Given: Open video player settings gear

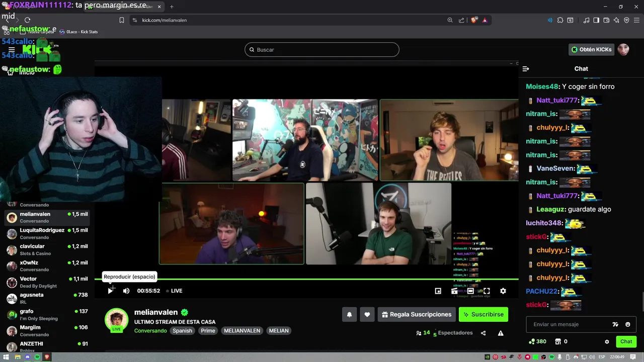Looking at the screenshot, I should click(503, 291).
